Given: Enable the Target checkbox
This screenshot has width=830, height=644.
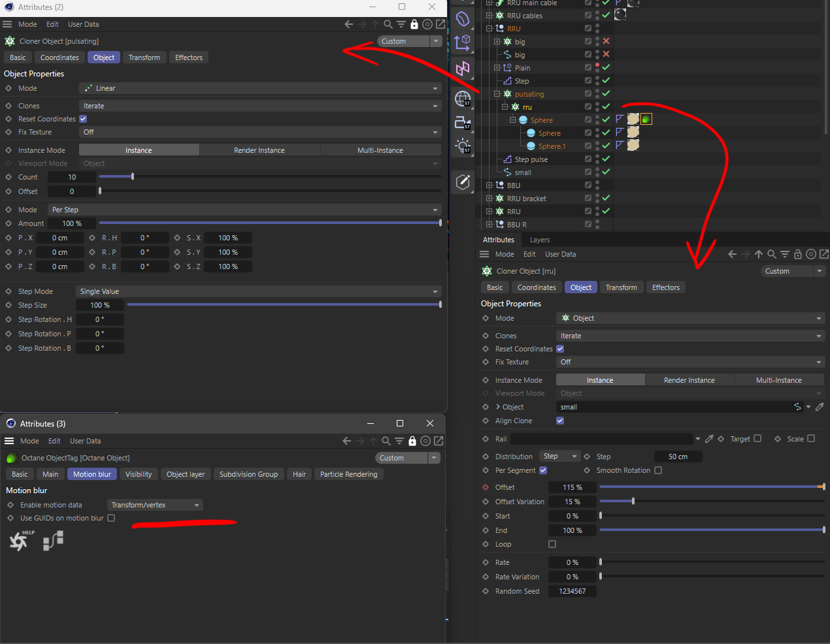Looking at the screenshot, I should (757, 439).
